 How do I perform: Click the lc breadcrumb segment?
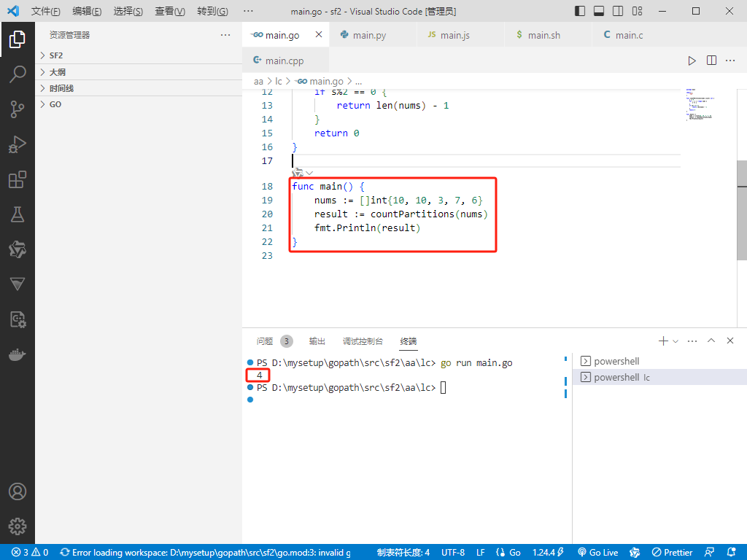[x=279, y=82]
